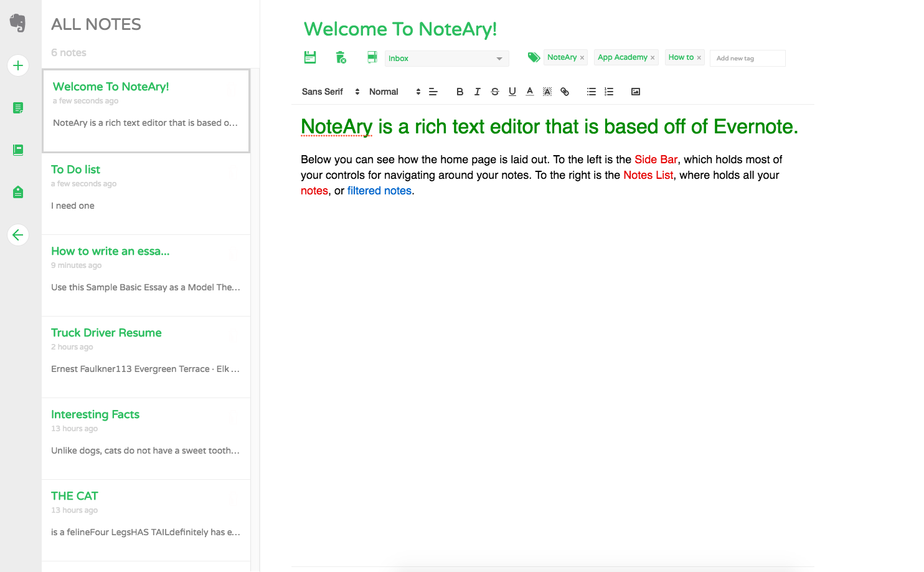This screenshot has height=572, width=924.
Task: Open the Tags icon in sidebar
Action: [x=18, y=192]
